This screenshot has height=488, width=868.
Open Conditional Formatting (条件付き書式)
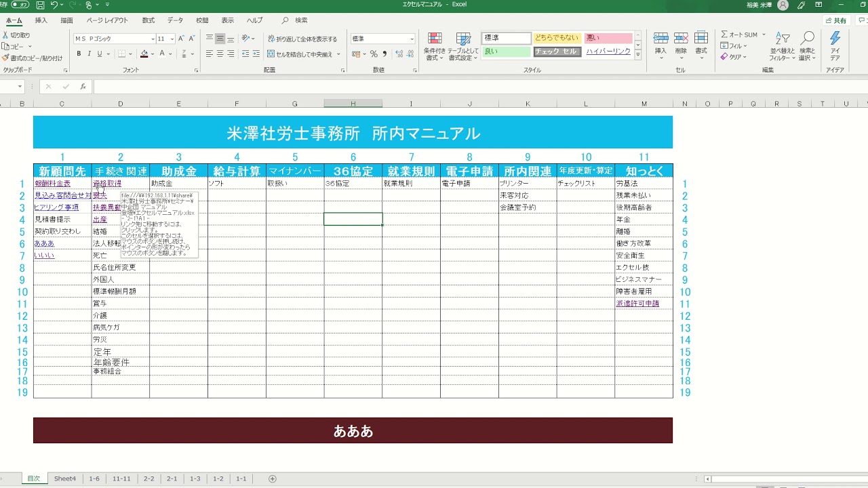435,46
